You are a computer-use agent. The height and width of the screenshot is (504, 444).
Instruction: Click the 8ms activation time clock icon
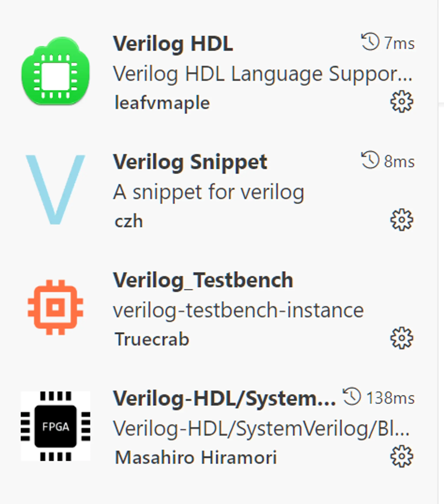point(370,160)
